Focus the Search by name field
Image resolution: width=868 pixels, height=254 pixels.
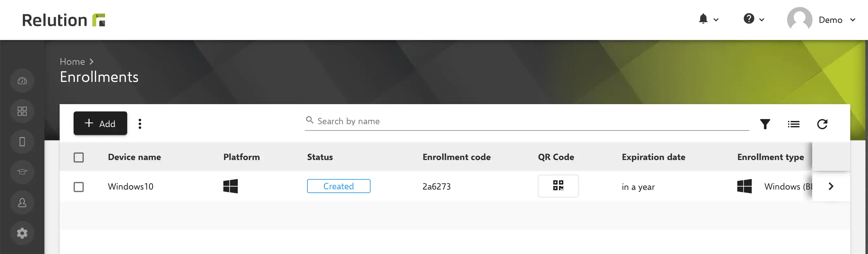point(527,121)
